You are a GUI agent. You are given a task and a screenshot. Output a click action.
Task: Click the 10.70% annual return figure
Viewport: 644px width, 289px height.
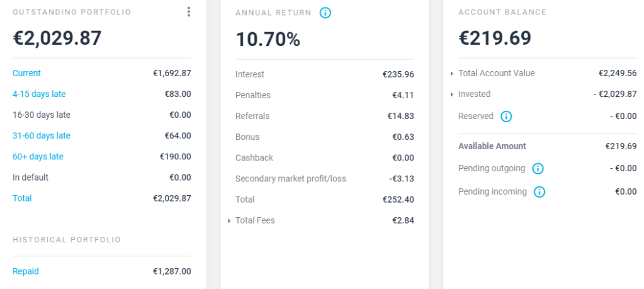point(268,39)
